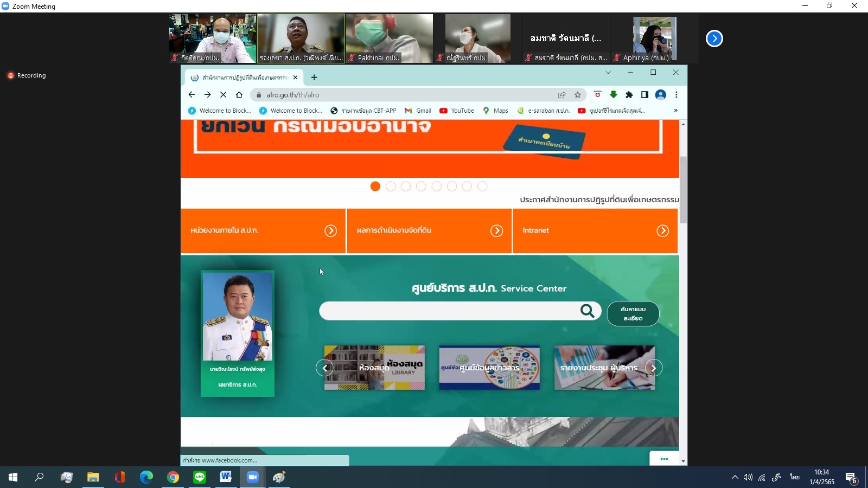Open the Chrome side panel icon

644,95
